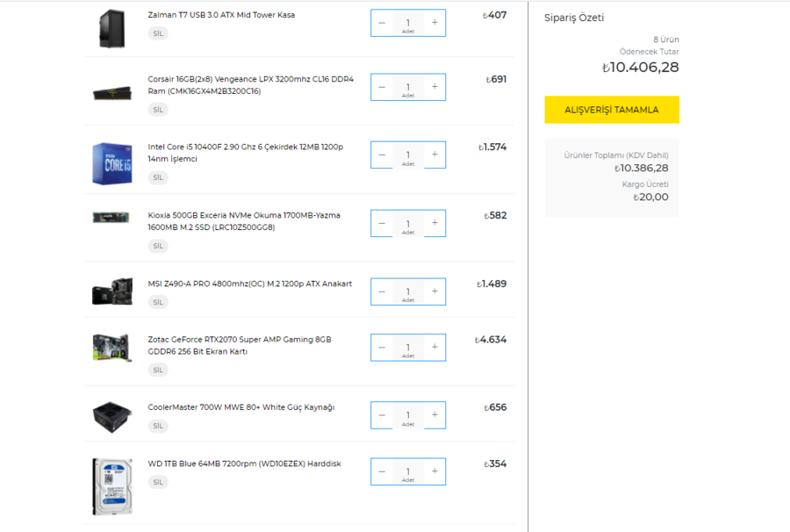
Task: Increase quantity of Corsair Vengeance RAM
Action: [434, 87]
